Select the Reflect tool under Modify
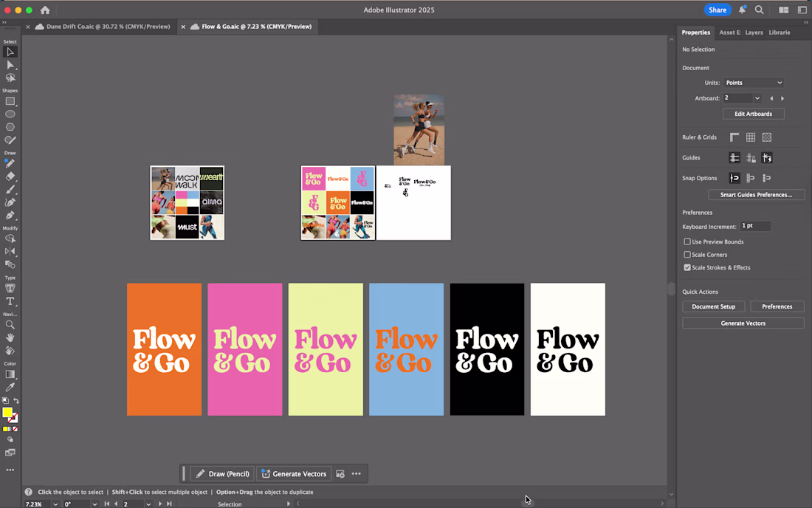812x508 pixels. 10,252
